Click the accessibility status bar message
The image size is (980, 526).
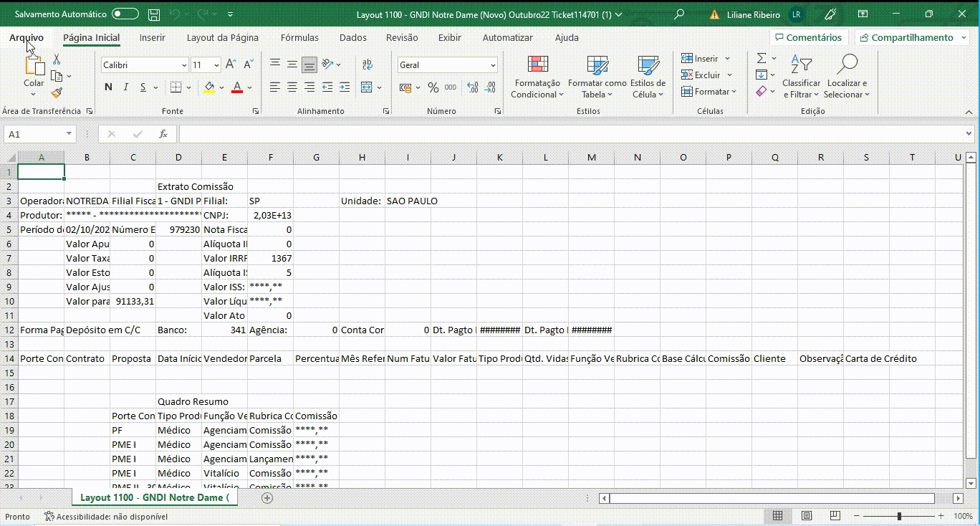tap(105, 516)
